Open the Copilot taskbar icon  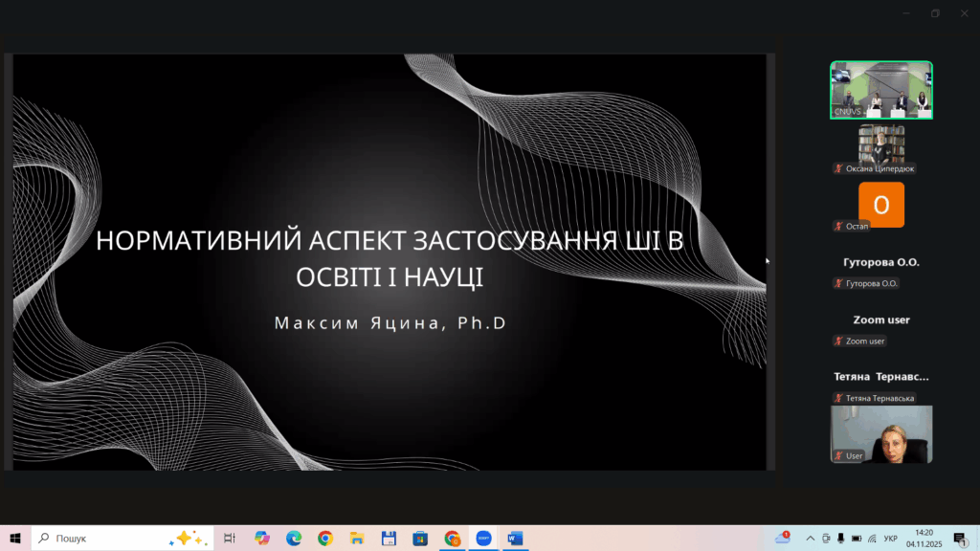(x=262, y=538)
